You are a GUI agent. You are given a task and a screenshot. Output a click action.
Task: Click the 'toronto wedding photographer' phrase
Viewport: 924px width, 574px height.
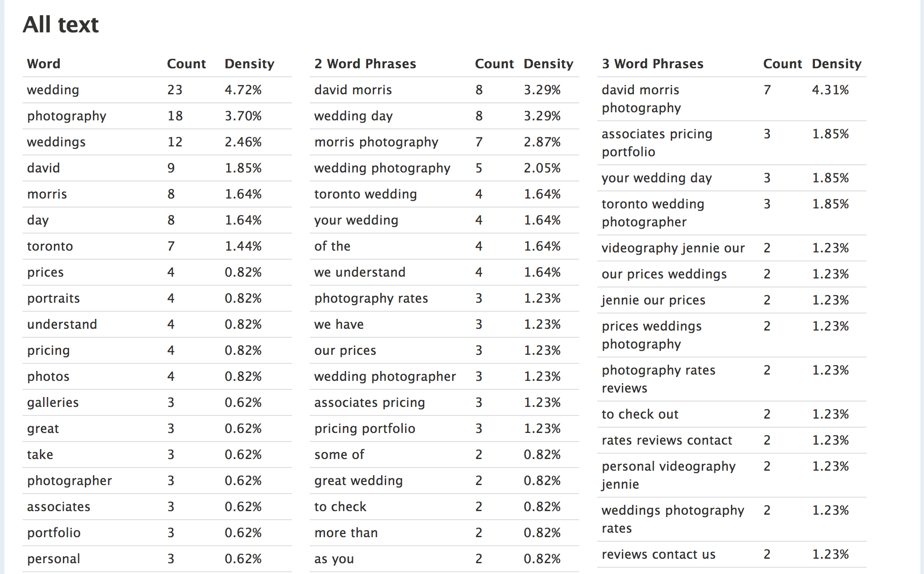(653, 213)
